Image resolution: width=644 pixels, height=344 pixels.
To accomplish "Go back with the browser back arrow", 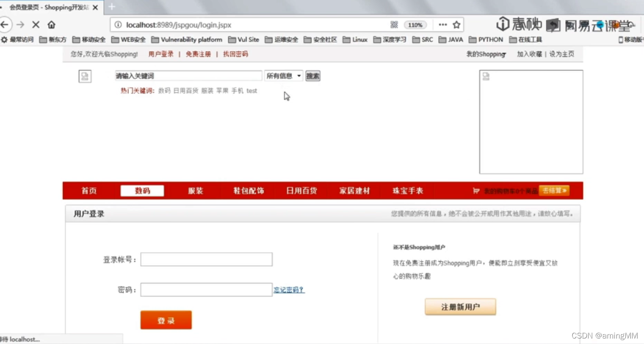I will [4, 25].
